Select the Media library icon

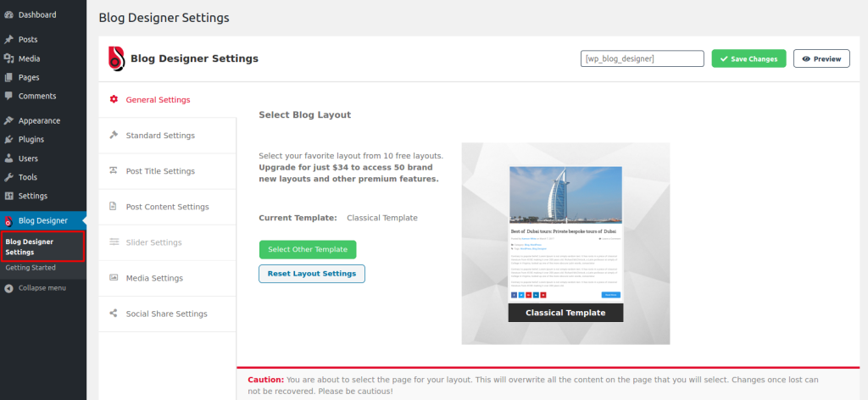click(x=8, y=58)
